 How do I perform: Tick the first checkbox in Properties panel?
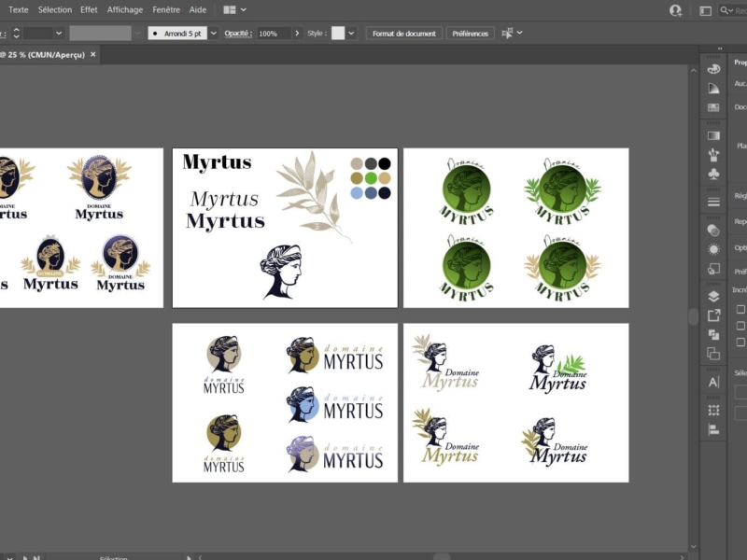pyautogui.click(x=740, y=309)
